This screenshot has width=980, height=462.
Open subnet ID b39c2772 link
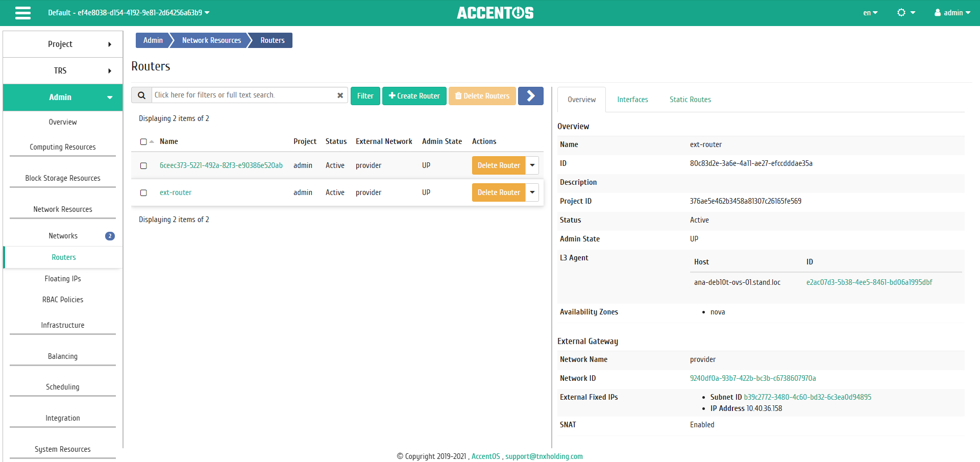[x=807, y=397]
